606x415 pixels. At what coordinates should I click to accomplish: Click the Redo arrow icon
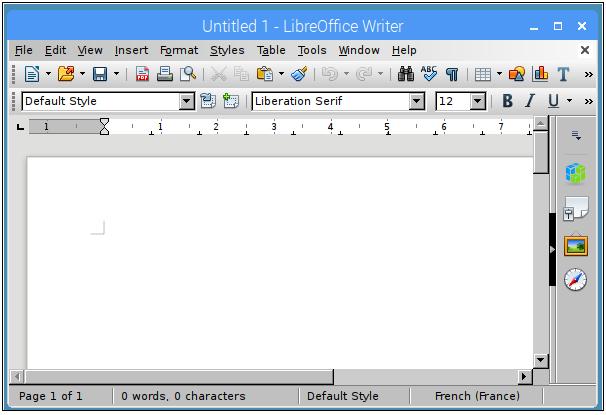[x=364, y=73]
